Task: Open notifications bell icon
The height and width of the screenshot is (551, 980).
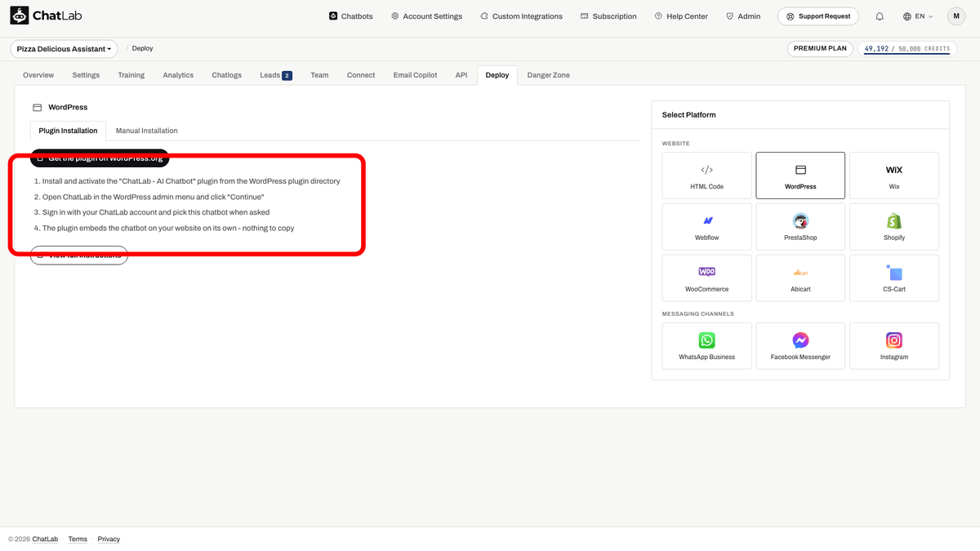Action: click(880, 16)
